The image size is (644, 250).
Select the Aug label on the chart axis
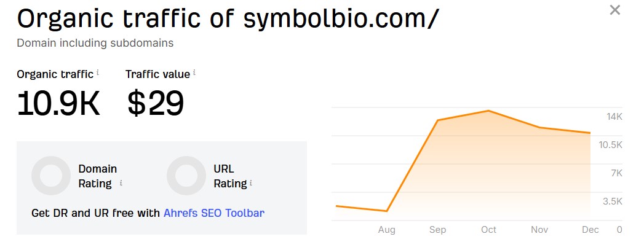tap(387, 230)
